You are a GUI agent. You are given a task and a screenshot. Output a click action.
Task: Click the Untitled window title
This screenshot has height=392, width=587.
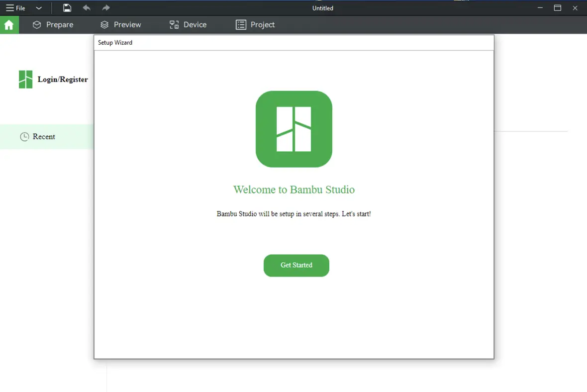pyautogui.click(x=323, y=8)
